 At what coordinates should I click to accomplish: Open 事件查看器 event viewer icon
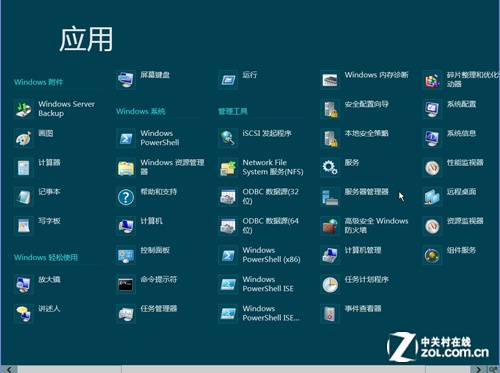(x=330, y=314)
